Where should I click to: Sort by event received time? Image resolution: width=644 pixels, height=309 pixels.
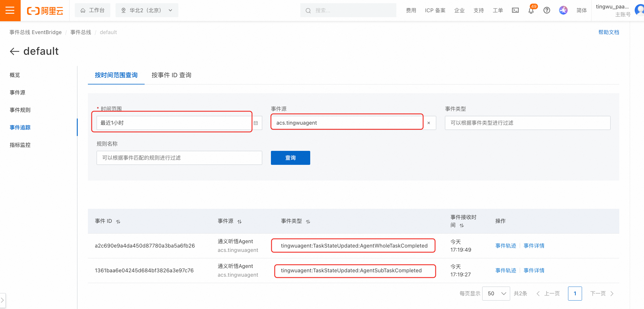(x=462, y=225)
